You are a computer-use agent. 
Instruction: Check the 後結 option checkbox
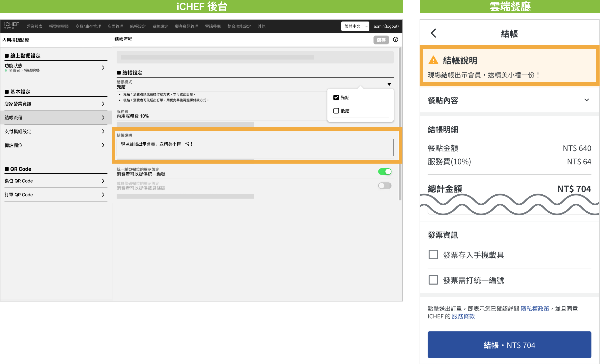(336, 111)
